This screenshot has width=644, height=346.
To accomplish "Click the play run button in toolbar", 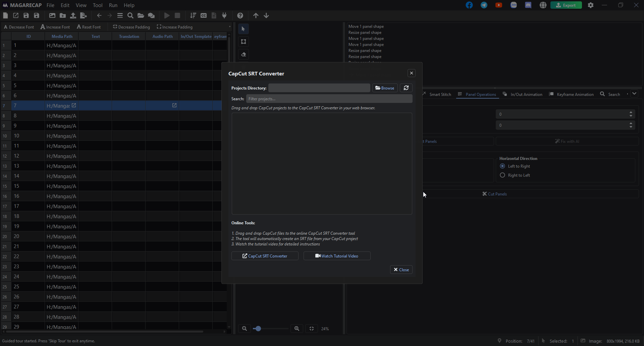I will (167, 15).
